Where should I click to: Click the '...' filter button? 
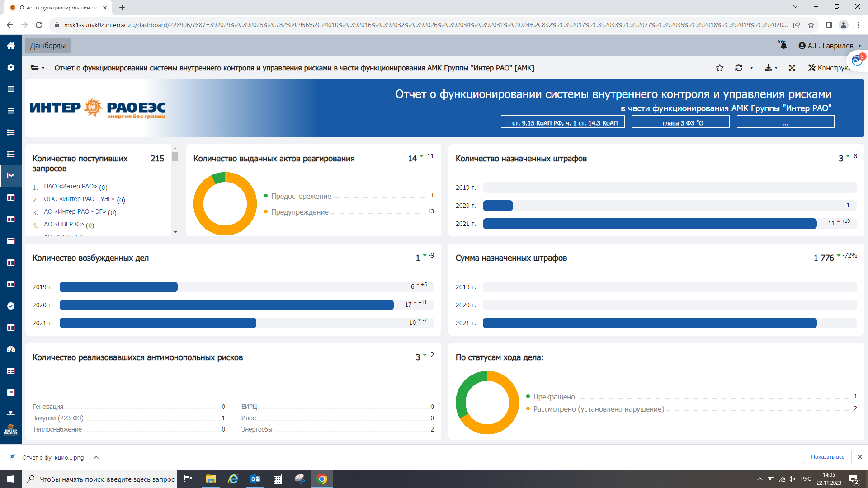[786, 122]
